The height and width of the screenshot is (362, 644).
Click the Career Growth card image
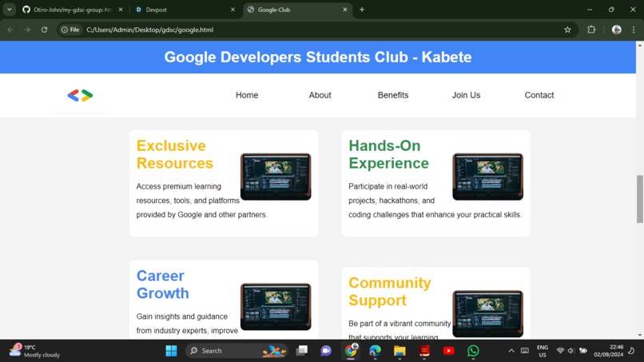coord(276,307)
